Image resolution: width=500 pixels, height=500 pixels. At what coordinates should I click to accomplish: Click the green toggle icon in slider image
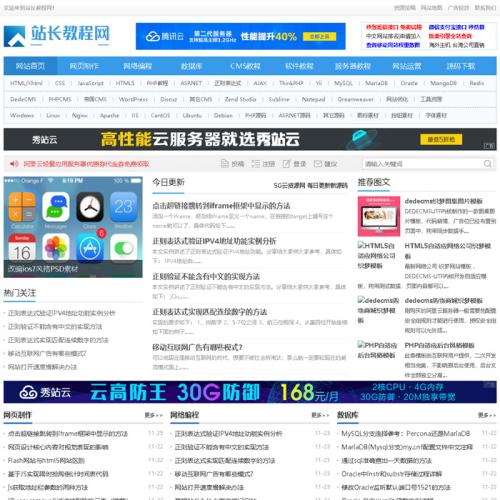coord(124,247)
